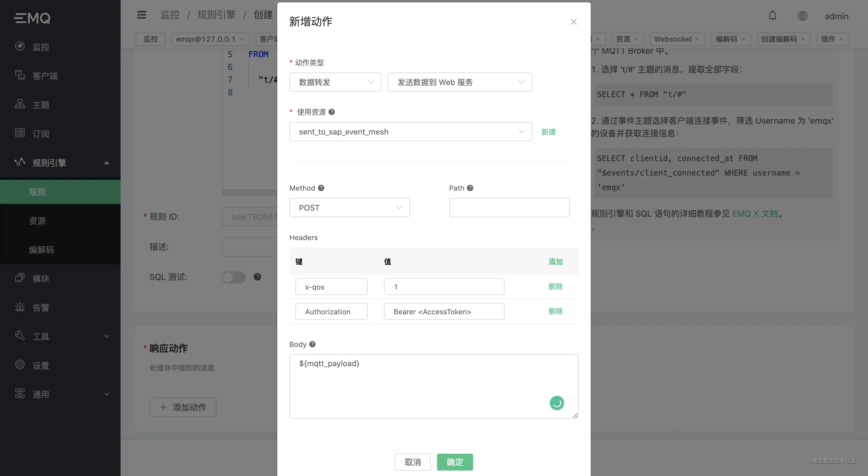Click the 工具 tools wrench icon
The image size is (868, 476).
pos(20,336)
